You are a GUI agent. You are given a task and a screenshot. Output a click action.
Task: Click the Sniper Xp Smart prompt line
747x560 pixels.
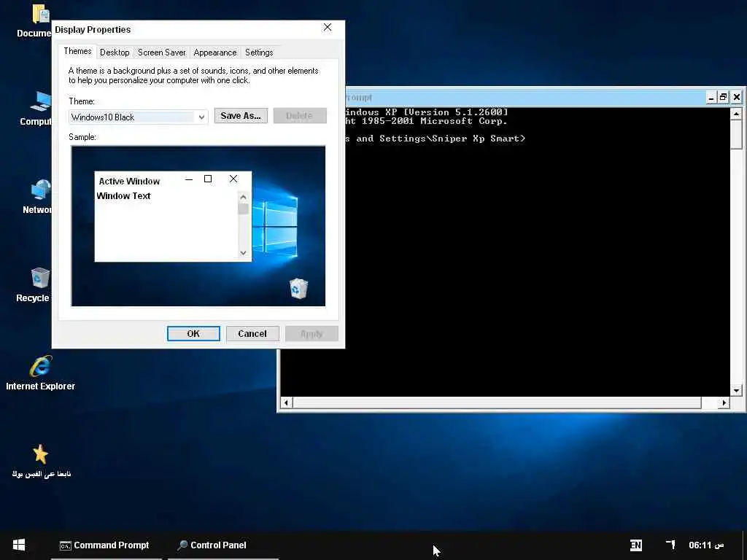[435, 139]
